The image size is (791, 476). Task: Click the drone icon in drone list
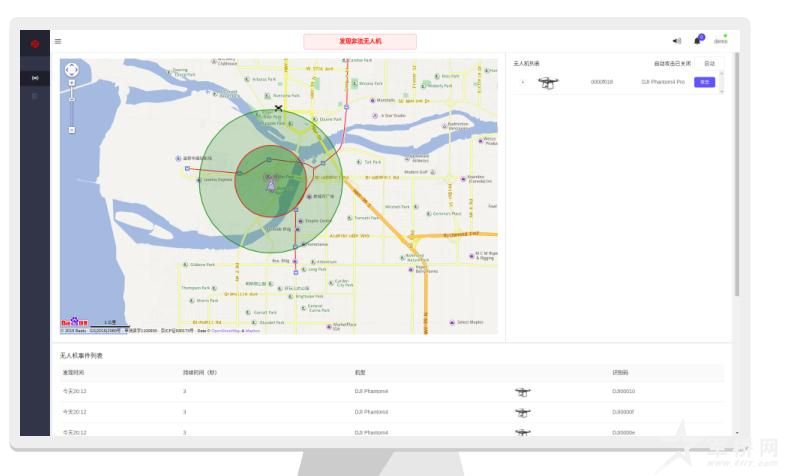click(548, 82)
